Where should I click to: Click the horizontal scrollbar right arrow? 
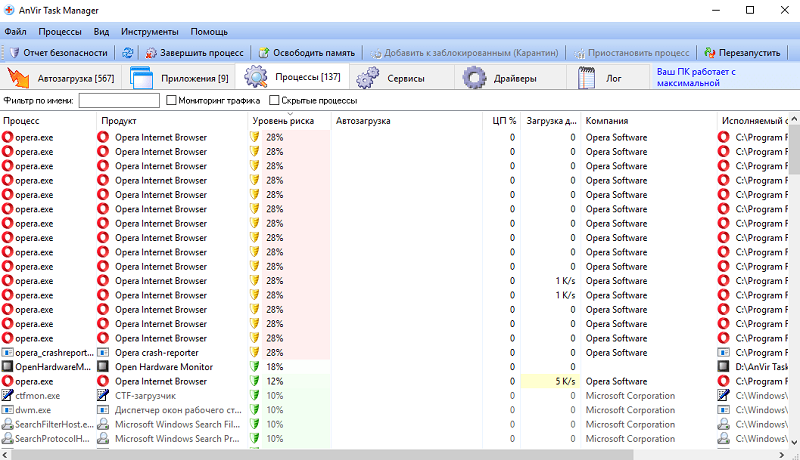[x=782, y=454]
